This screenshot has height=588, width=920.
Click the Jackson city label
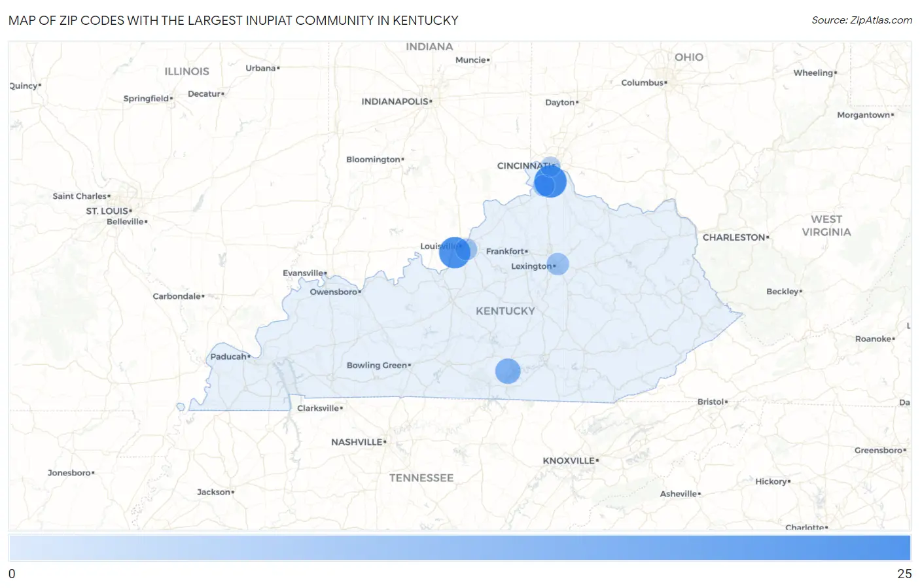(x=214, y=492)
